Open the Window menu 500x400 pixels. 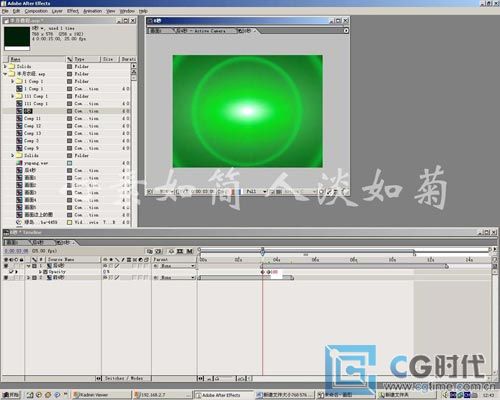(127, 11)
